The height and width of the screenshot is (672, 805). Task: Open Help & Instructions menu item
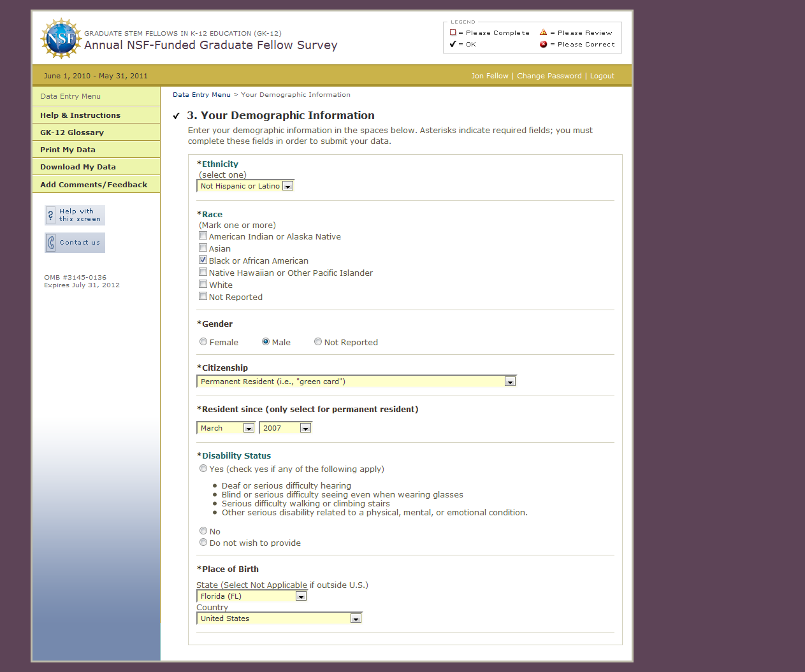[x=80, y=115]
